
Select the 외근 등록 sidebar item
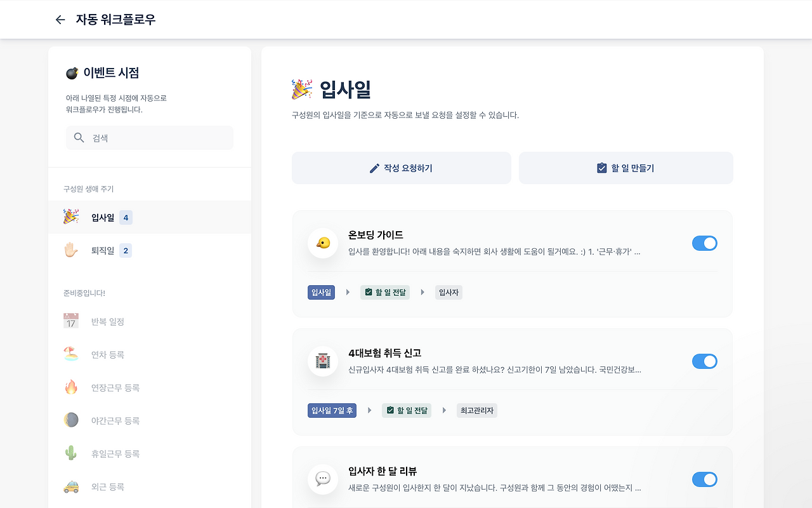150,486
